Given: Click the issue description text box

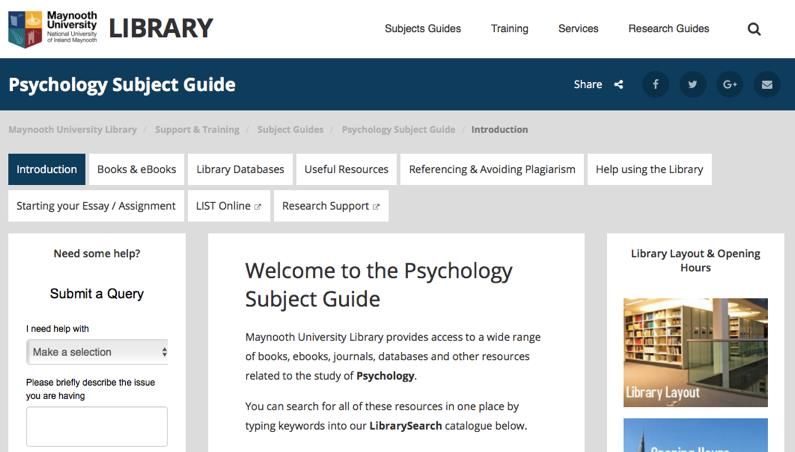Looking at the screenshot, I should [97, 427].
